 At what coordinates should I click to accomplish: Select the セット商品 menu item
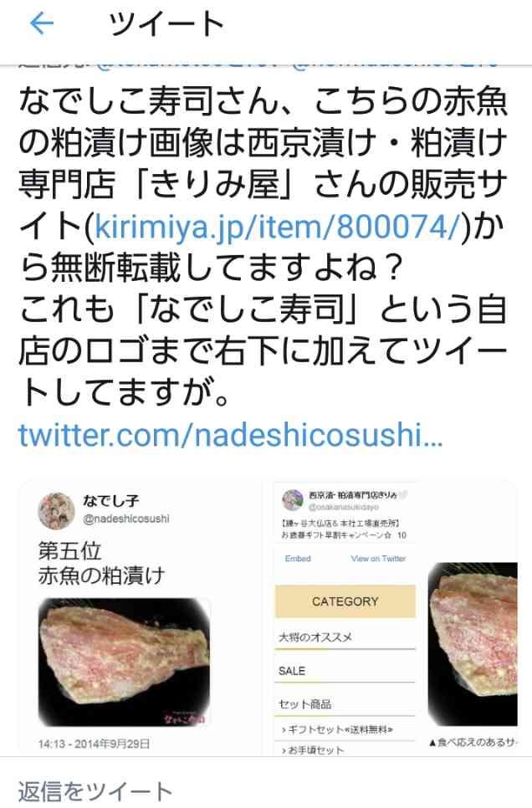coord(345,704)
